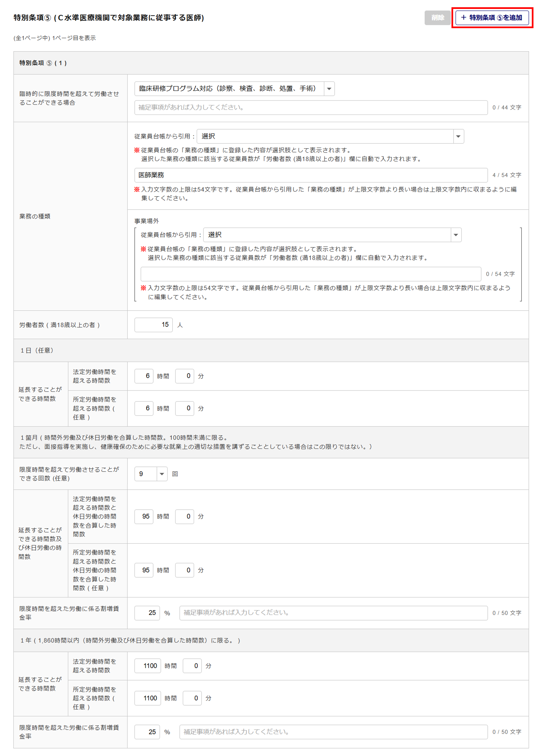541x756 pixels.
Task: Click the 1箇月 割増賃金率 25 percent field
Action: [147, 613]
